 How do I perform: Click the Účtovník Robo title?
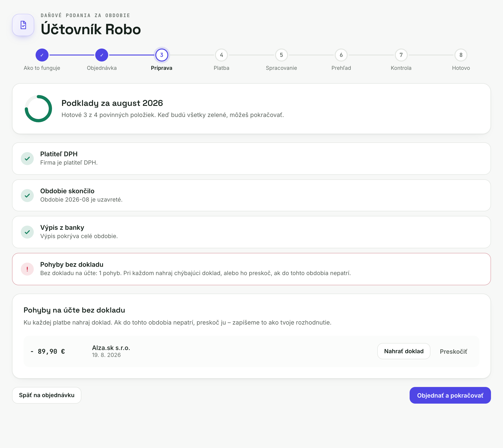coord(91,29)
